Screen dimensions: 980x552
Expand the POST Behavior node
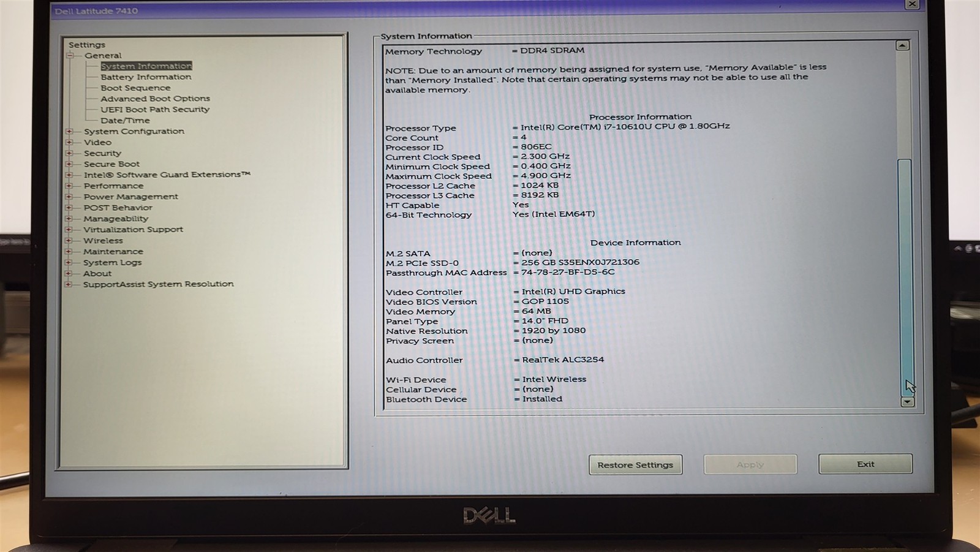69,208
